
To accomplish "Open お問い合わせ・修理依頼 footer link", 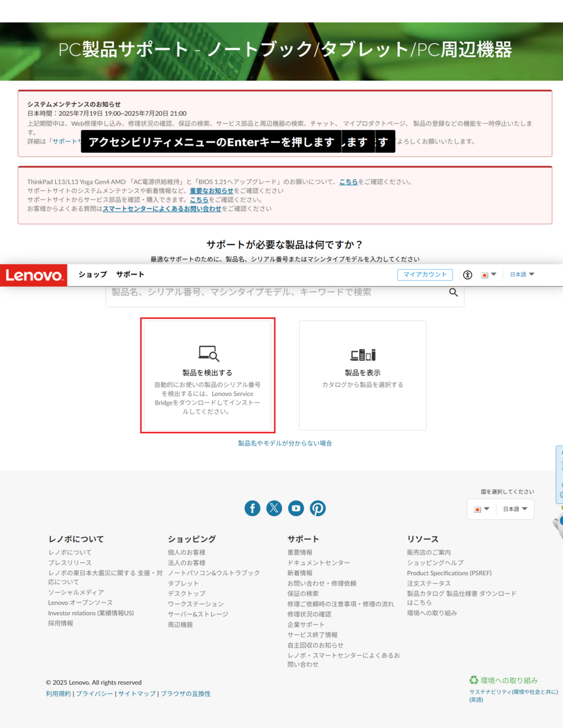I will click(x=322, y=584).
